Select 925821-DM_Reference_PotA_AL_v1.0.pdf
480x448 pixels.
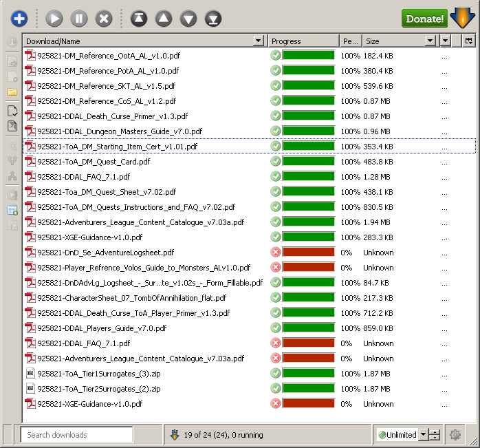[x=249, y=71]
